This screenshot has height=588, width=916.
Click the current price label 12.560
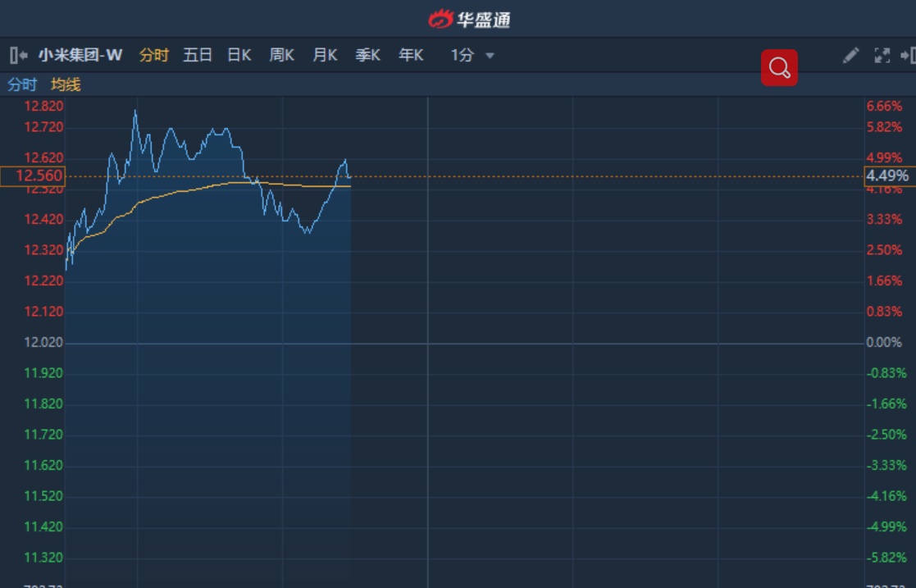pos(34,176)
